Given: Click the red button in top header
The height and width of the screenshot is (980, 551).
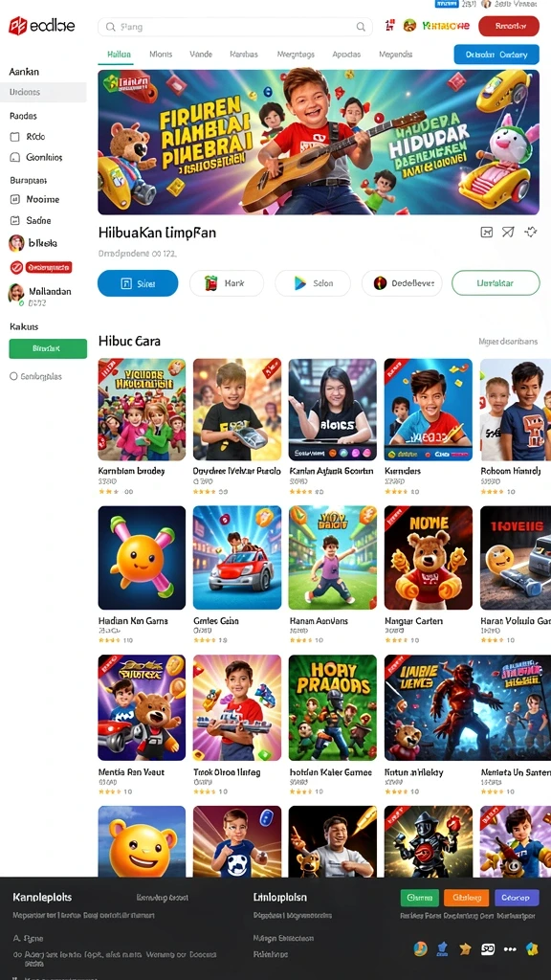Looking at the screenshot, I should pos(509,26).
